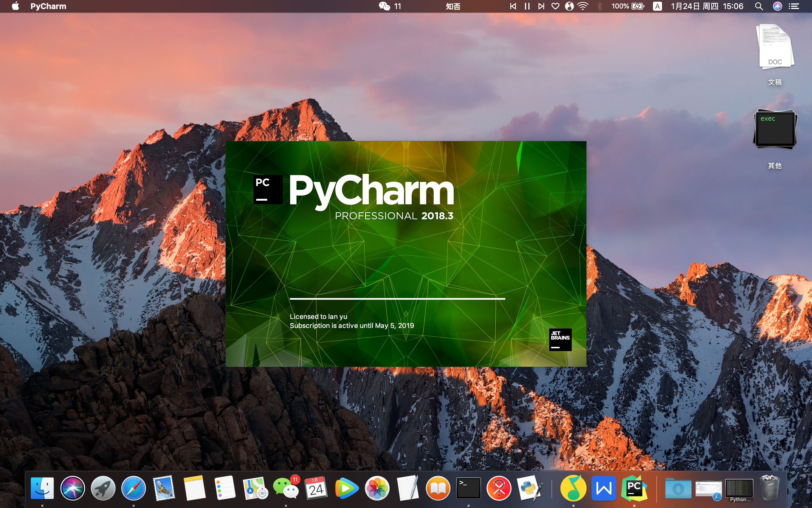Open Mail stamp icon in dock
The height and width of the screenshot is (508, 812).
click(x=164, y=488)
